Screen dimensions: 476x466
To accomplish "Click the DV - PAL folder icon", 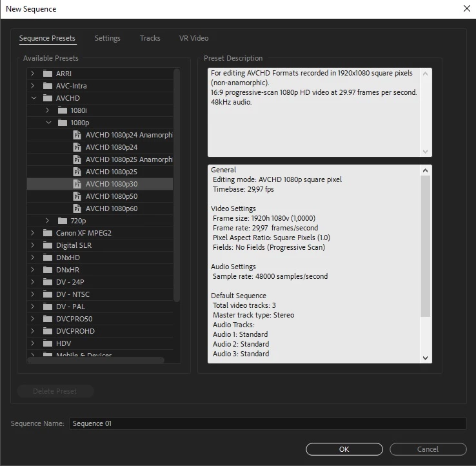I will pyautogui.click(x=48, y=307).
